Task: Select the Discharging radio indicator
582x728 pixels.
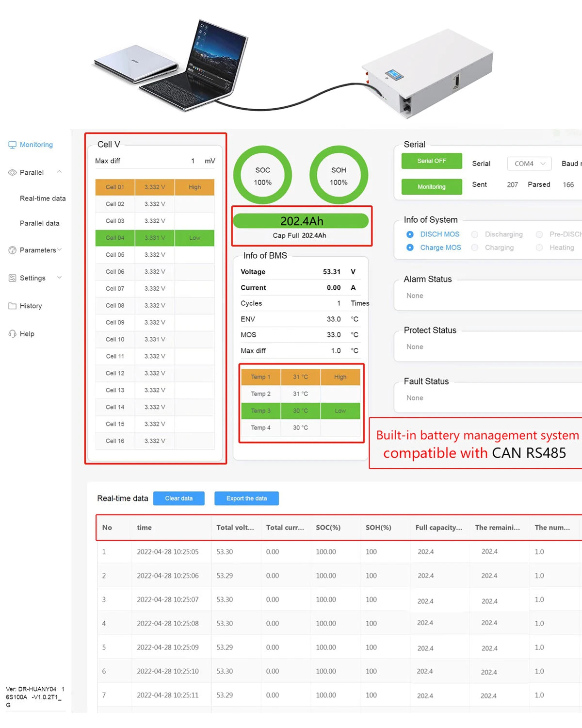Action: (x=475, y=234)
